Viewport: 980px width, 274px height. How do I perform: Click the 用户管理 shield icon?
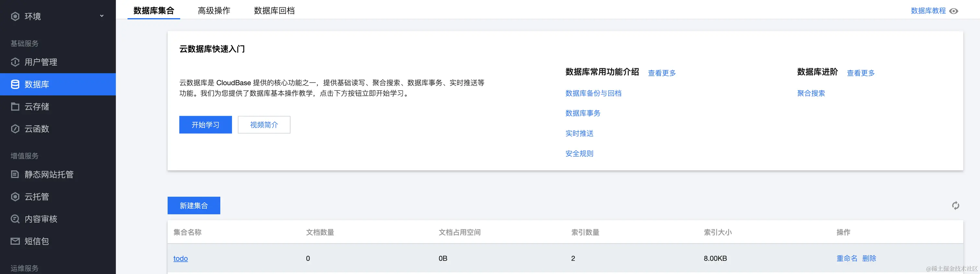pos(15,62)
